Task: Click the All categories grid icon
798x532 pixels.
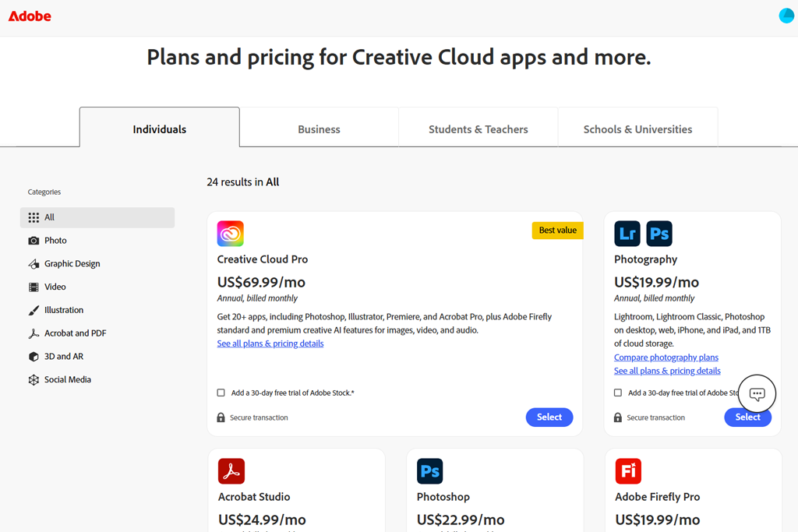Action: click(x=34, y=217)
